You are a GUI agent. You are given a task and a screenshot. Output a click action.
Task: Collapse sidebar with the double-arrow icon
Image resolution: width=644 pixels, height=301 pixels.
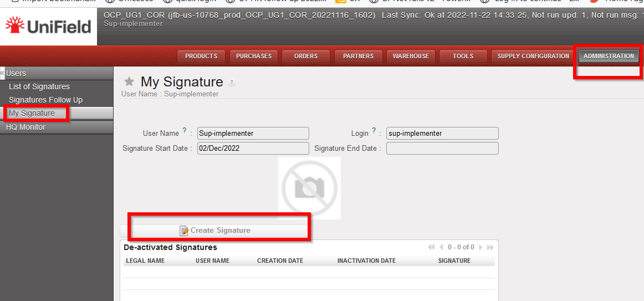tap(2, 73)
